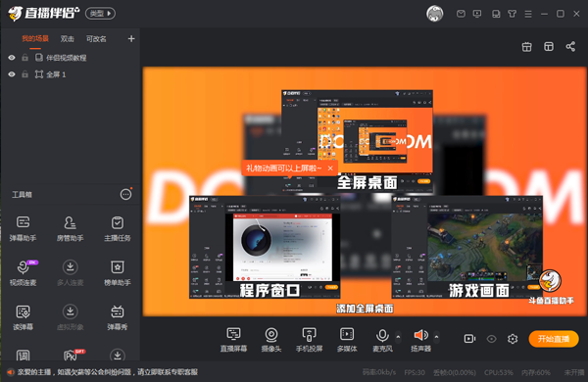Toggle visibility of 伴侣视频教程 source
This screenshot has height=382, width=588.
[x=12, y=58]
